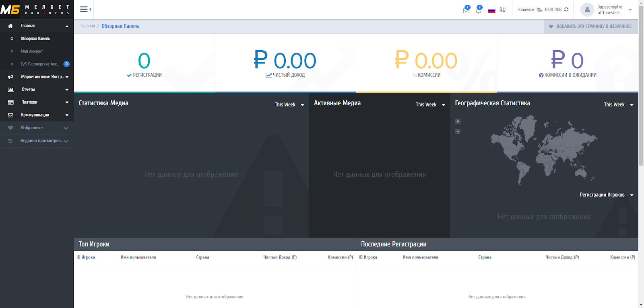This screenshot has height=308, width=644.
Task: Click the Комиссии stat card
Action: click(426, 63)
